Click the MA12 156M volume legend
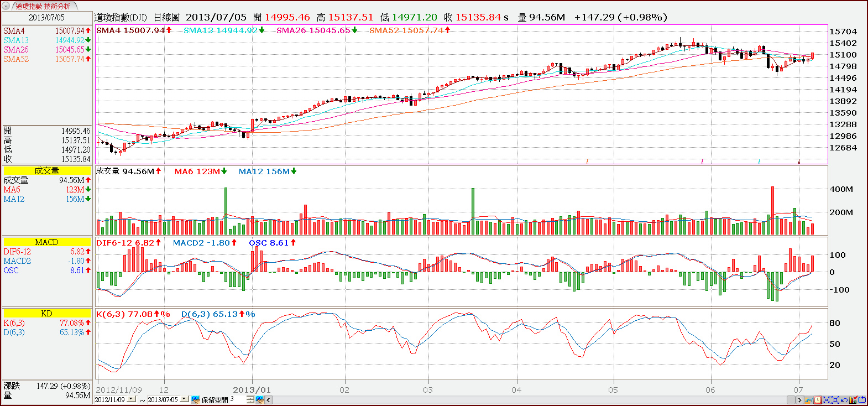The width and height of the screenshot is (868, 406). tap(268, 171)
